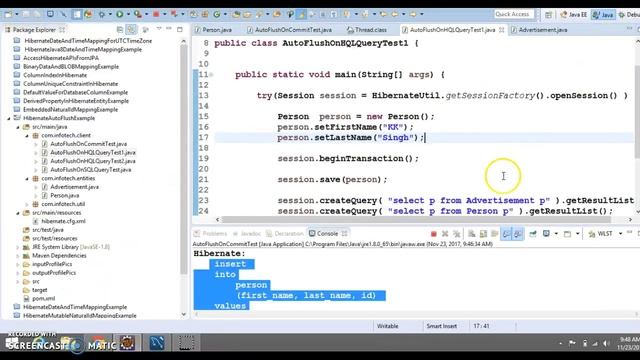Click the Clear Console icon
The width and height of the screenshot is (640, 360).
471,234
